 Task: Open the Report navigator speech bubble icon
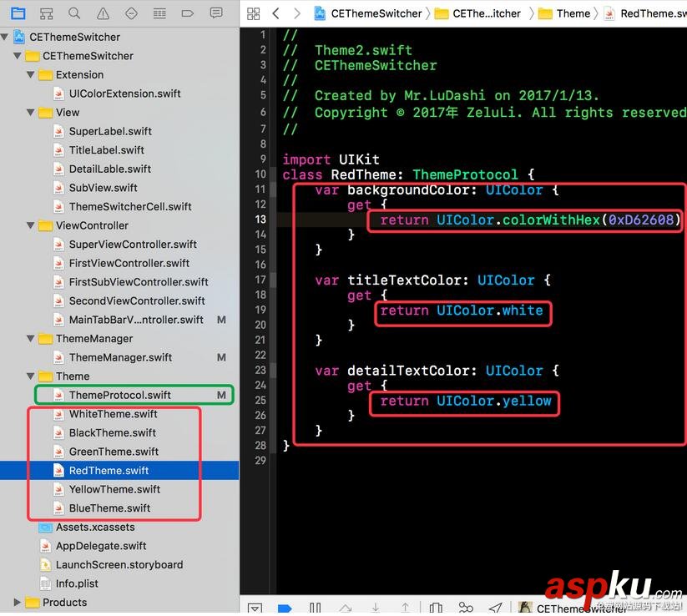point(215,13)
